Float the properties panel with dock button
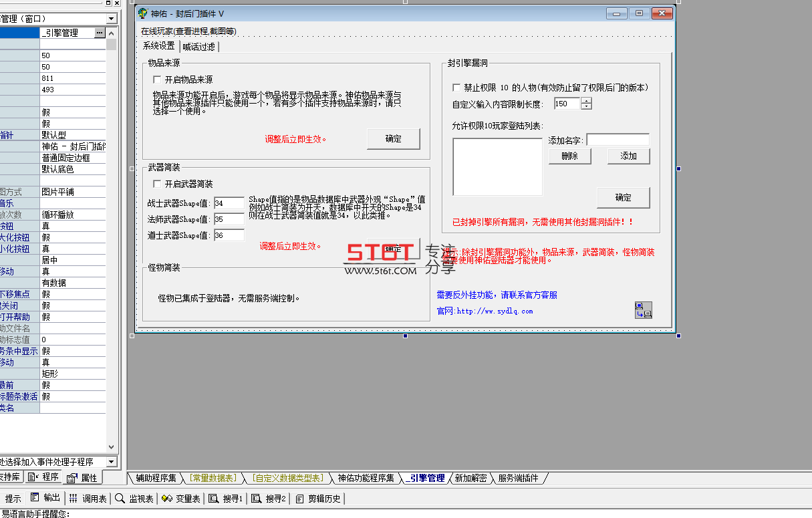Screen dimensions: 812x518 110,3
